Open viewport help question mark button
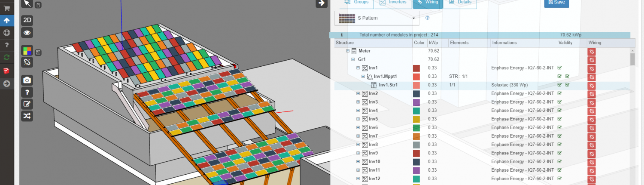Viewport: 644px width, 185px height. 27,92
